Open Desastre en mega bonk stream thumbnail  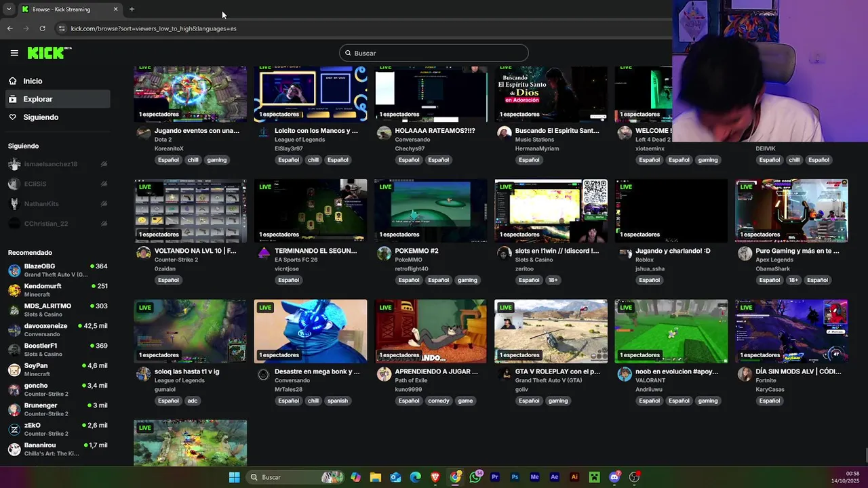tap(311, 331)
